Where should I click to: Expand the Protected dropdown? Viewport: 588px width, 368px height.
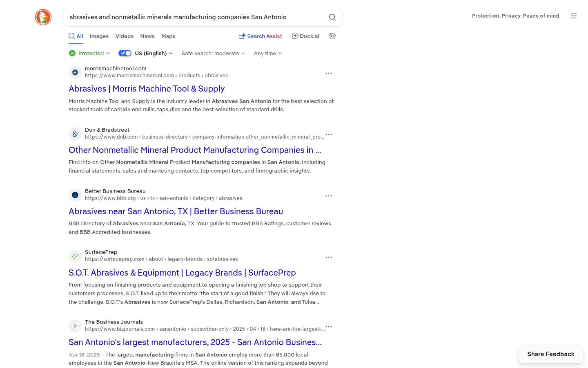[89, 53]
